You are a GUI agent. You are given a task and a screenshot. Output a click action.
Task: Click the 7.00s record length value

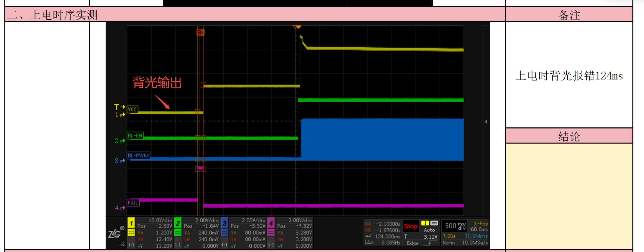[x=449, y=236]
